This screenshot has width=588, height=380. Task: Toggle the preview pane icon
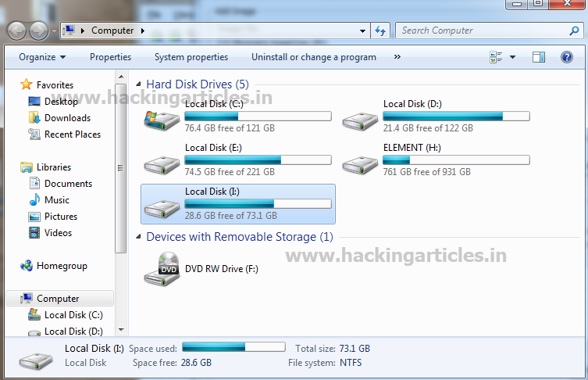coord(539,57)
